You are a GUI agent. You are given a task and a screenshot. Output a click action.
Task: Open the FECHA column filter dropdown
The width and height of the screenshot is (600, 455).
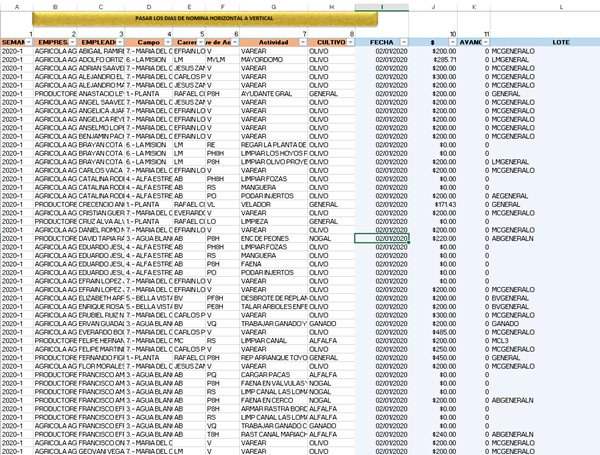[403, 43]
